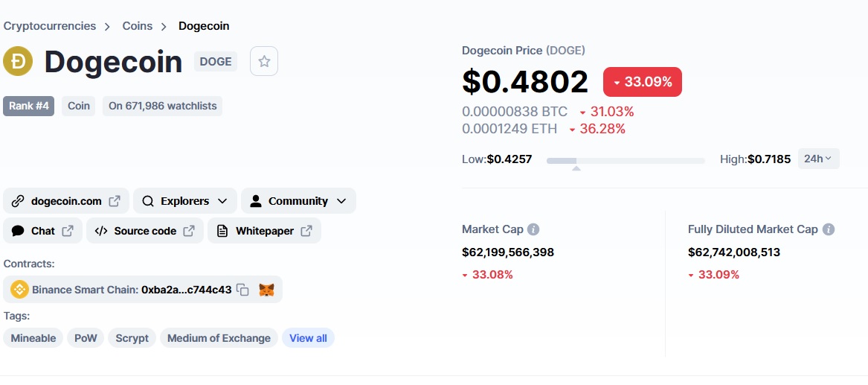
Task: Click the Dogecoin Price (DOGE) heading
Action: (x=523, y=51)
